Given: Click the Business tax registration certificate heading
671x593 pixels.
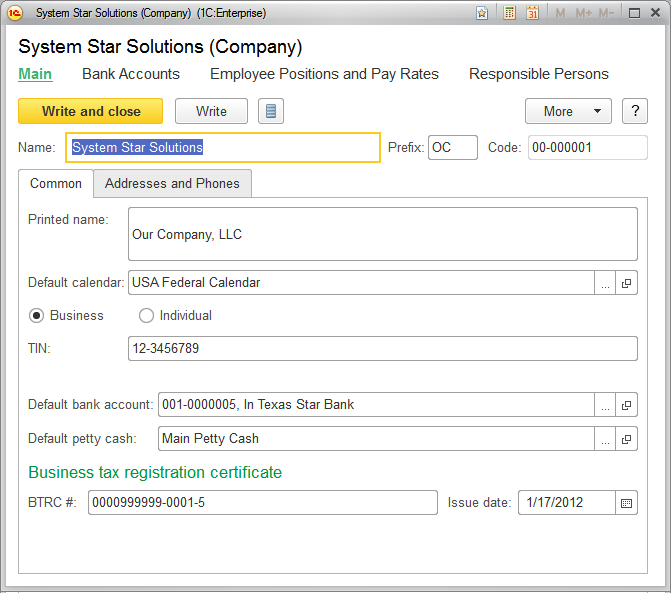Looking at the screenshot, I should click(x=155, y=472).
